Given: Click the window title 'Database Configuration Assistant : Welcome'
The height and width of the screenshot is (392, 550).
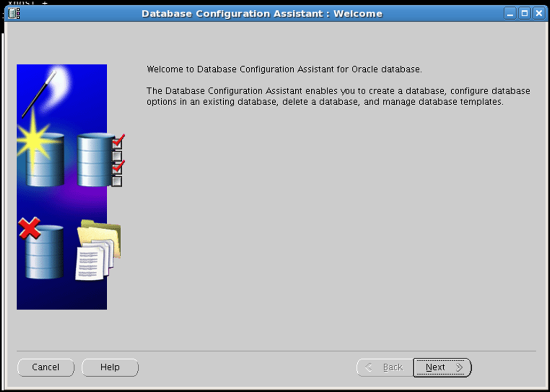Looking at the screenshot, I should pyautogui.click(x=262, y=14).
